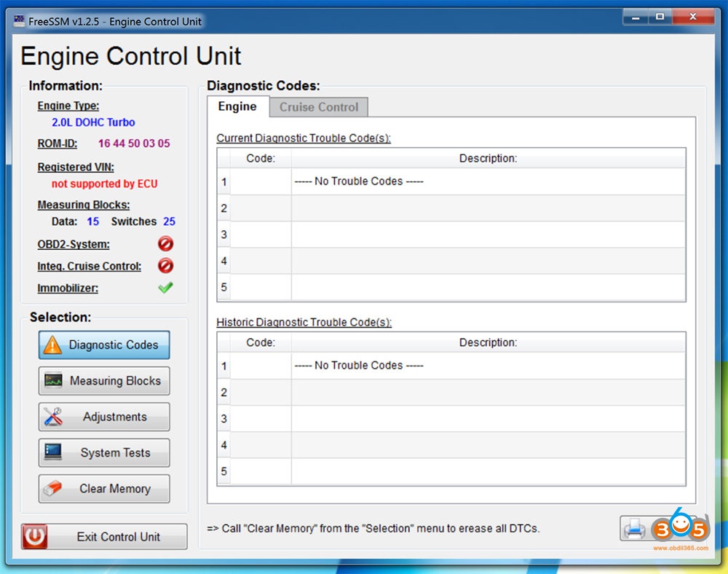728x574 pixels.
Task: Click the printer icon to print codes
Action: point(635,529)
